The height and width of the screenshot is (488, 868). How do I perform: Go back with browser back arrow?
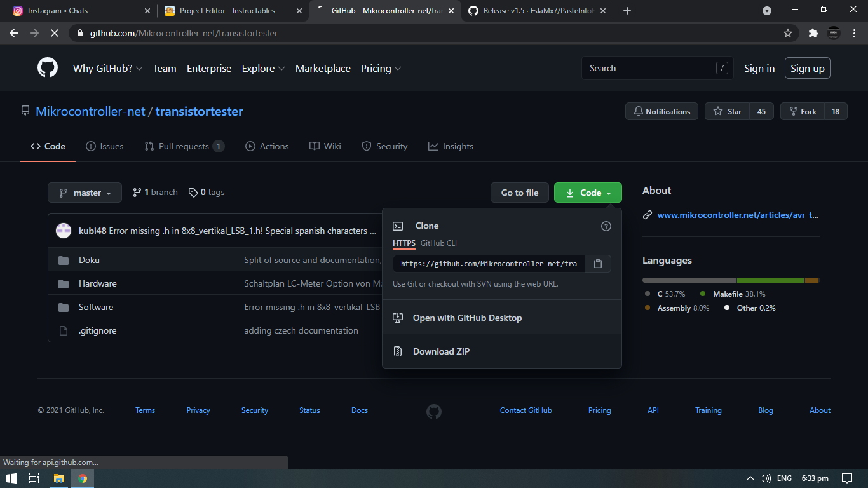(x=14, y=33)
